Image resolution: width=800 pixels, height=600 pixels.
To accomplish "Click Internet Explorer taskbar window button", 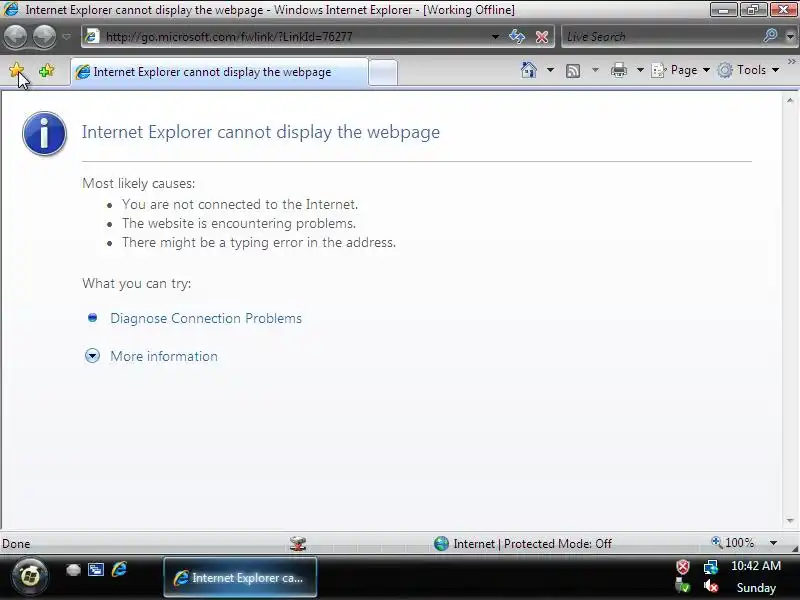I will pyautogui.click(x=240, y=578).
